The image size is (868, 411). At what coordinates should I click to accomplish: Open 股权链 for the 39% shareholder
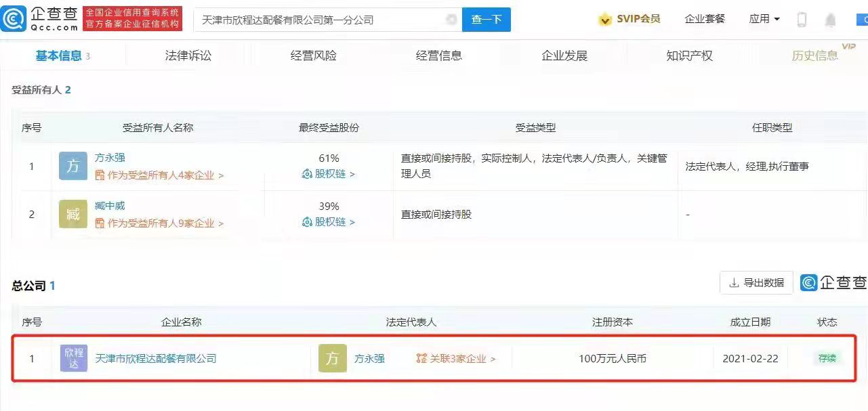tap(329, 222)
